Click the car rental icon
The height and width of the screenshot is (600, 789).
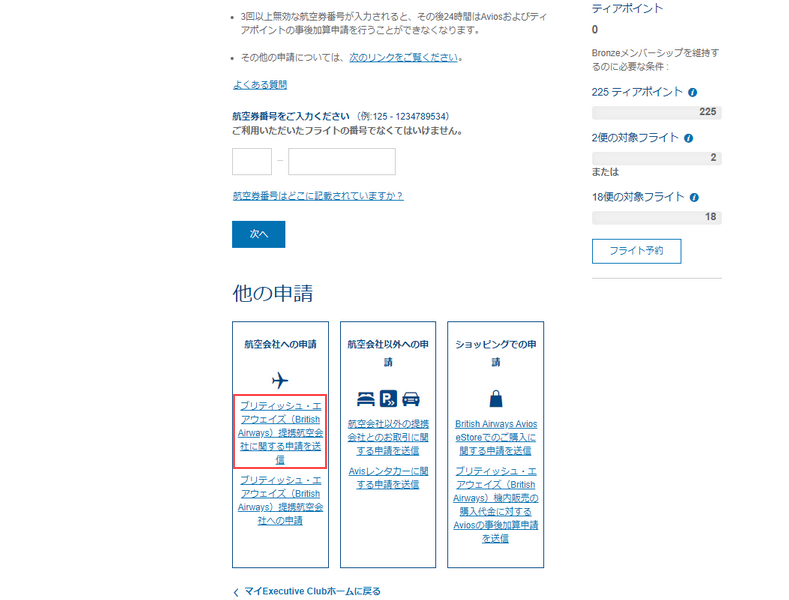(411, 399)
